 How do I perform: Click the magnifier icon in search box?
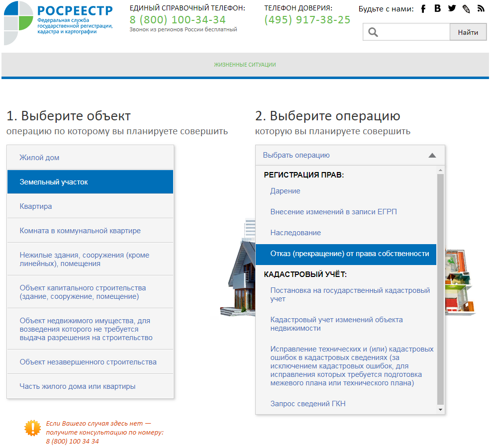click(373, 32)
